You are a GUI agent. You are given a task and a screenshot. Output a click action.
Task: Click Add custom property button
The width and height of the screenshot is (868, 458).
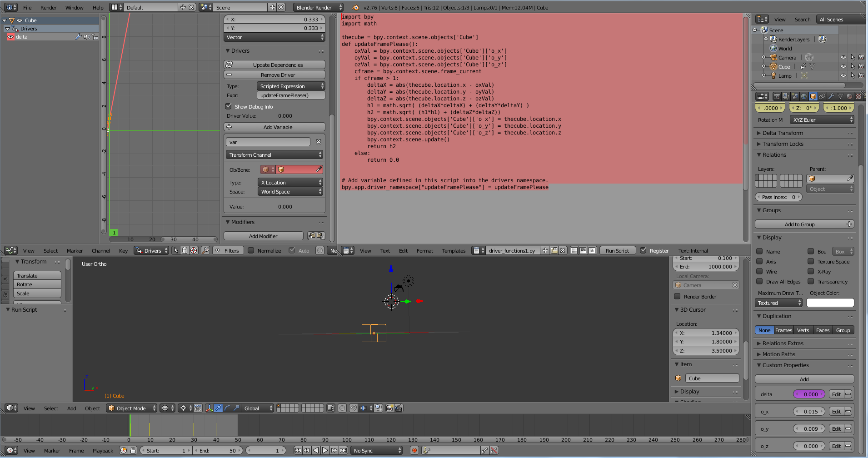[804, 379]
